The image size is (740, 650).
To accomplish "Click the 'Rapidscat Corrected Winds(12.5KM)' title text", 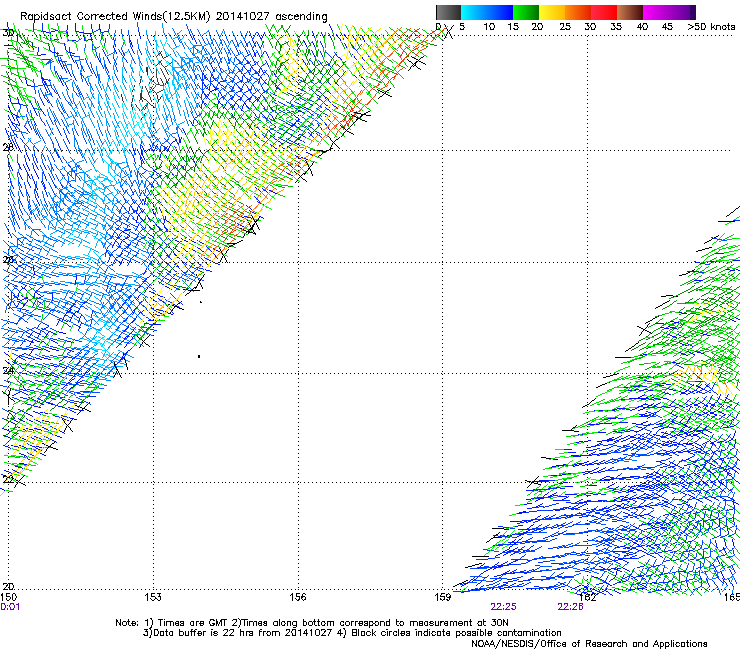I will pyautogui.click(x=115, y=17).
